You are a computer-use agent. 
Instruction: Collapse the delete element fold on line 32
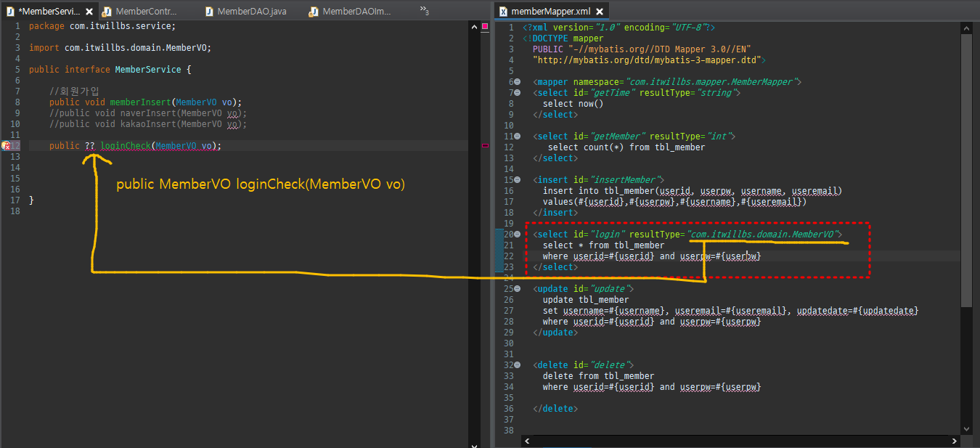click(x=517, y=365)
